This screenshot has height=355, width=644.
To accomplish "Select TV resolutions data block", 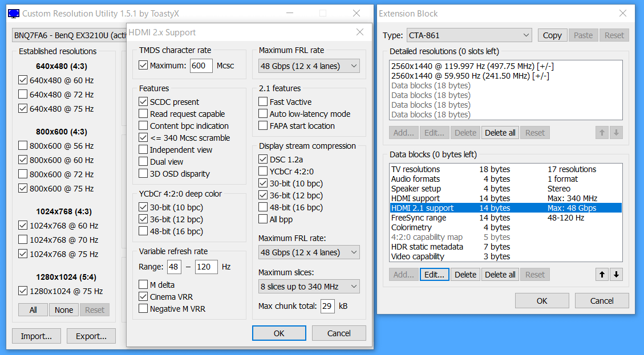I will 505,169.
